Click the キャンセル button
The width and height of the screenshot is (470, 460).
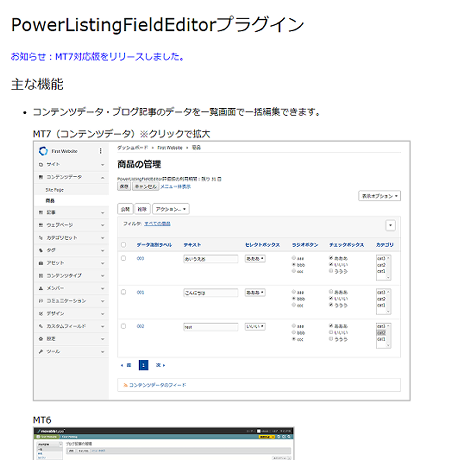145,186
